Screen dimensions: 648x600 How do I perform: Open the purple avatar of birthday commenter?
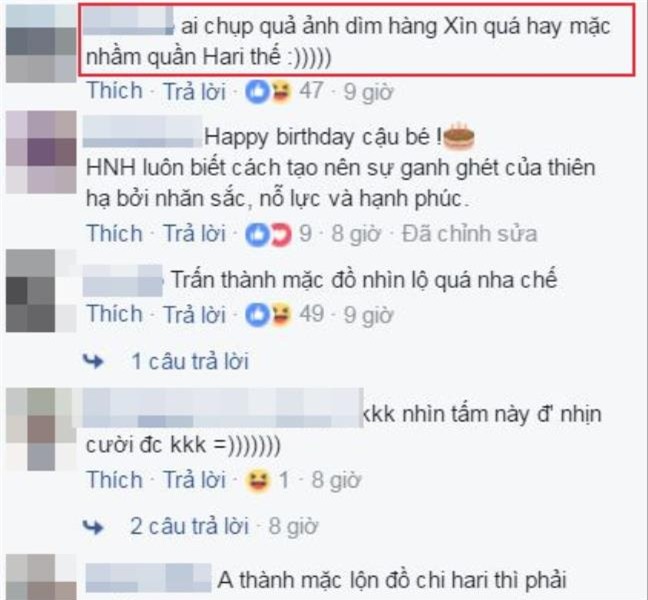(x=41, y=152)
